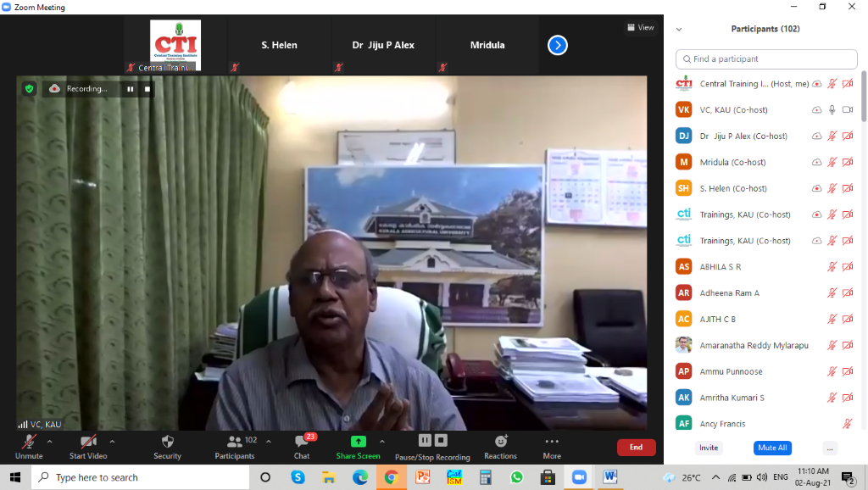
Task: Click the volume icon in system tray
Action: click(762, 477)
